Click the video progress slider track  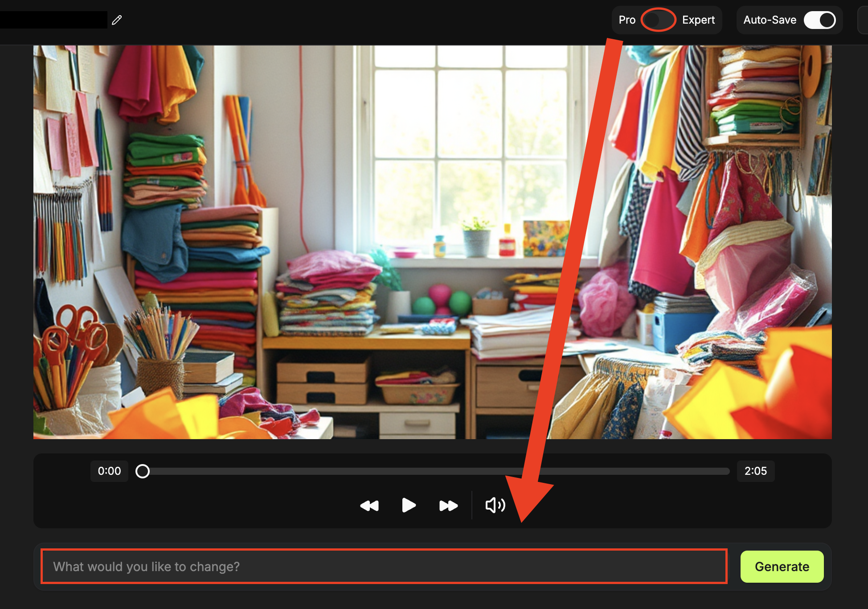(x=433, y=471)
